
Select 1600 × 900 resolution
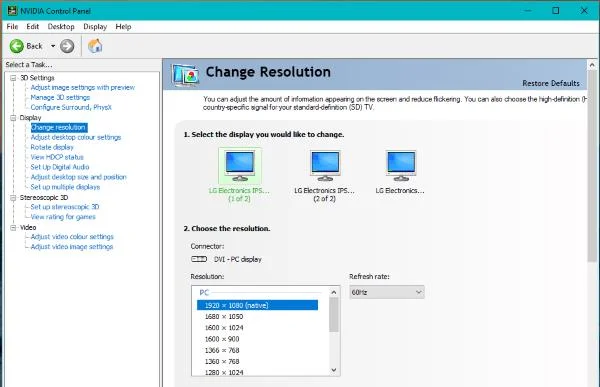222,339
